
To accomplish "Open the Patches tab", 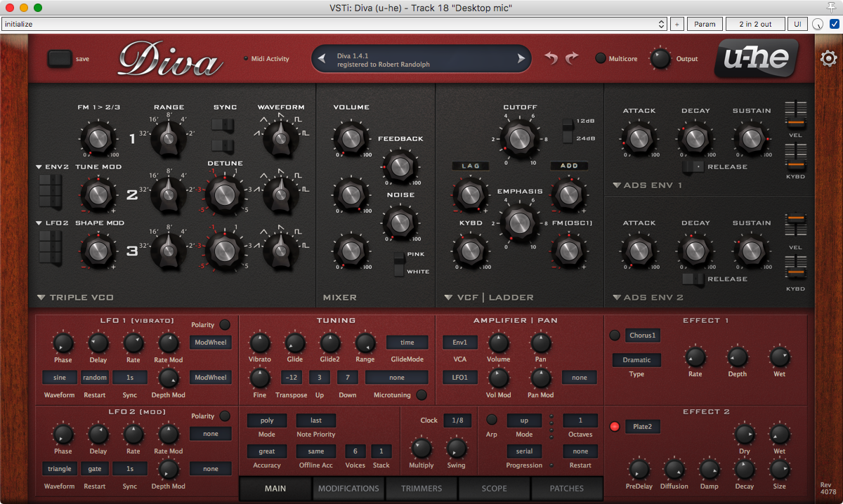I will [x=566, y=489].
